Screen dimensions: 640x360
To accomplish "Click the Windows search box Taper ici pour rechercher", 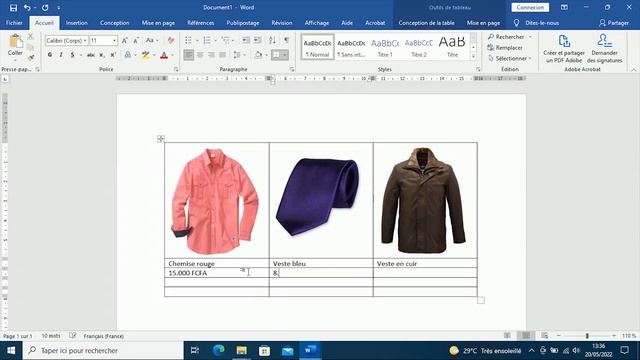I will pos(103,350).
